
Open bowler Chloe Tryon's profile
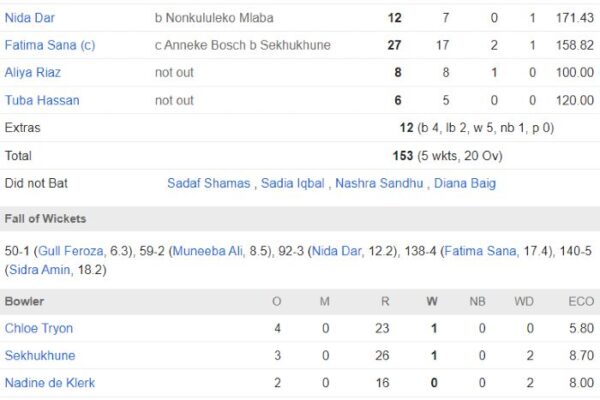tap(39, 328)
